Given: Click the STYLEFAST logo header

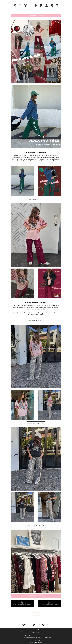Looking at the screenshot, I should (36, 5).
